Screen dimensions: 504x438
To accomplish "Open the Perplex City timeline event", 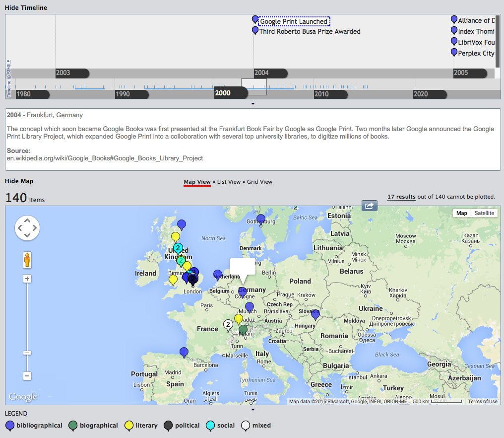I will click(476, 54).
